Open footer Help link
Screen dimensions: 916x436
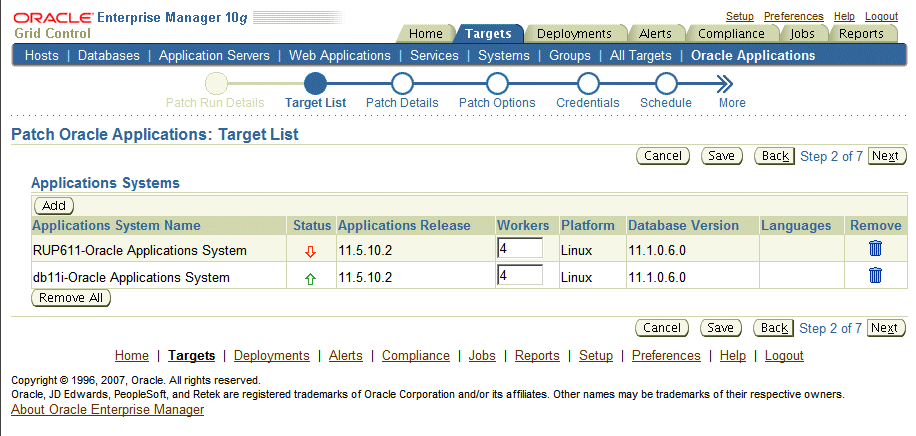[733, 355]
